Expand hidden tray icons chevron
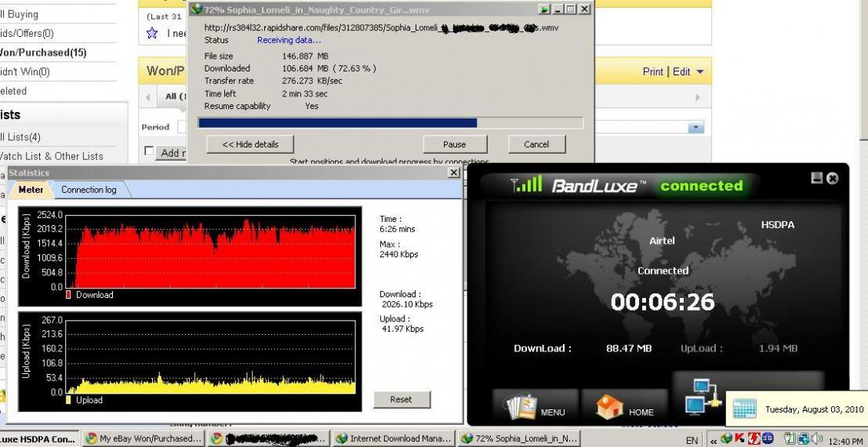The image size is (868, 447). coord(714,442)
